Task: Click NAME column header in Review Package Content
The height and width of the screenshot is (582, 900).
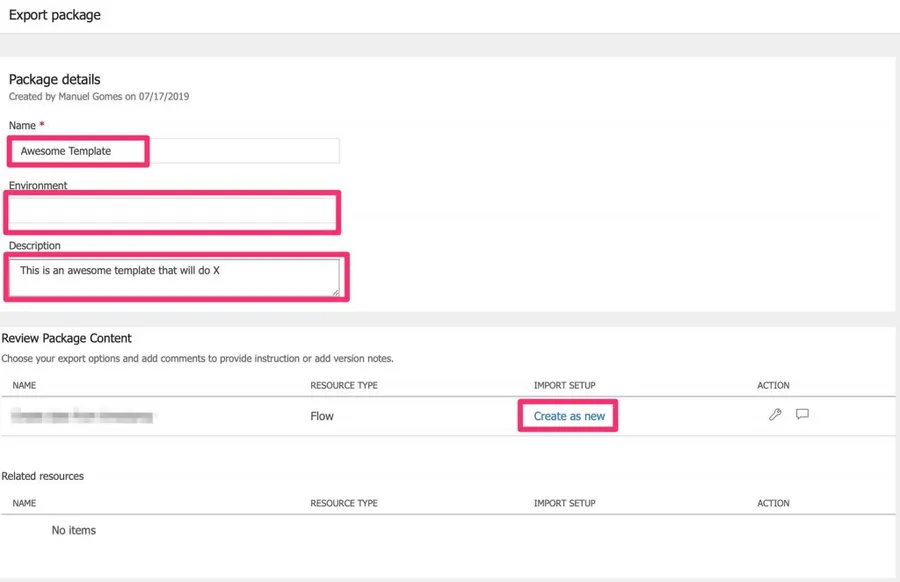Action: [x=25, y=385]
